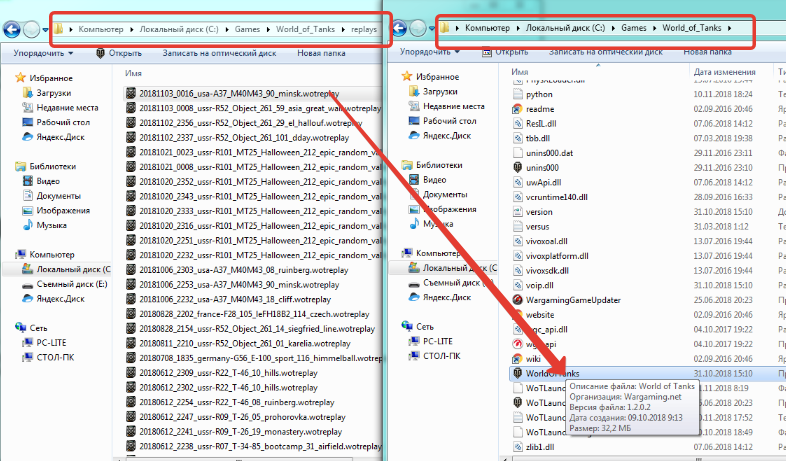This screenshot has height=461, width=786.
Task: Click the World_of_Tanks breadcrumb in the replays window
Action: (305, 29)
